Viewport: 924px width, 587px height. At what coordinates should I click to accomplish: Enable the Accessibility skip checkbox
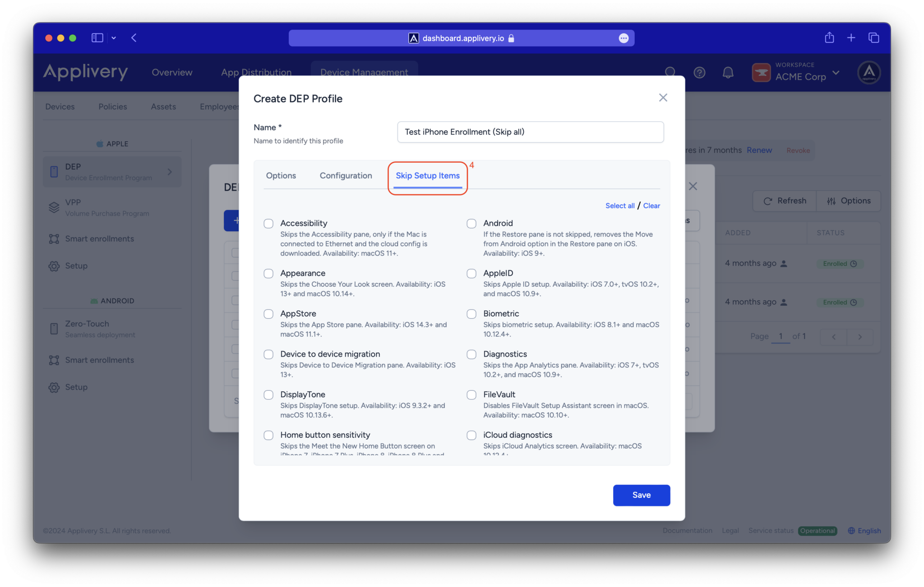pos(268,223)
